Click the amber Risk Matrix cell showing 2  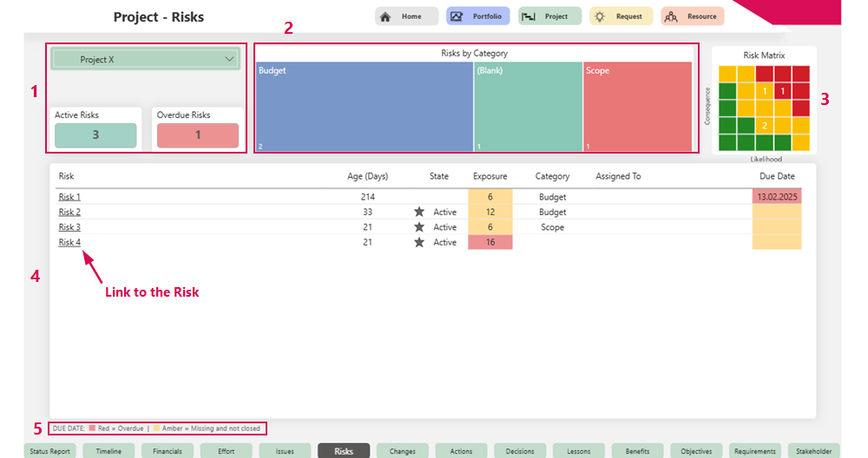click(x=765, y=125)
